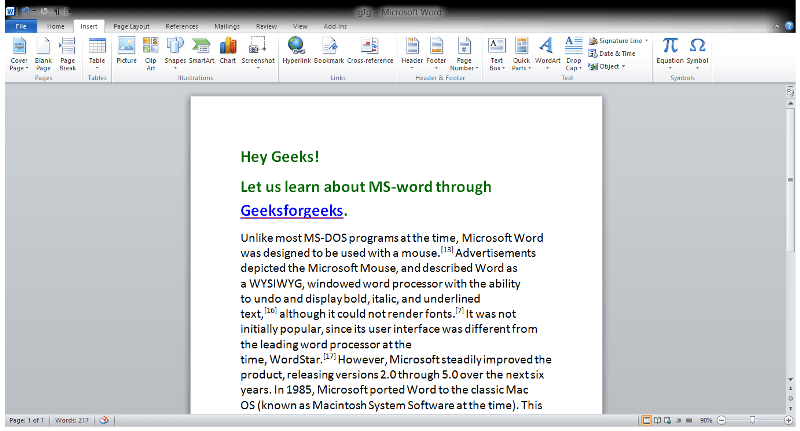Toggle the ruler button above scrollbar
This screenshot has height=431, width=800.
[790, 92]
